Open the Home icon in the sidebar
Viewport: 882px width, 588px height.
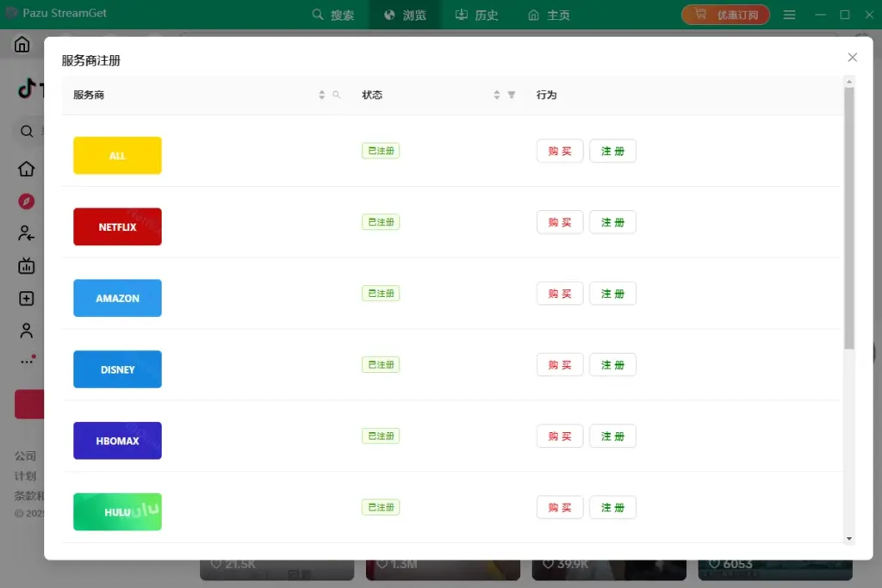[x=26, y=169]
